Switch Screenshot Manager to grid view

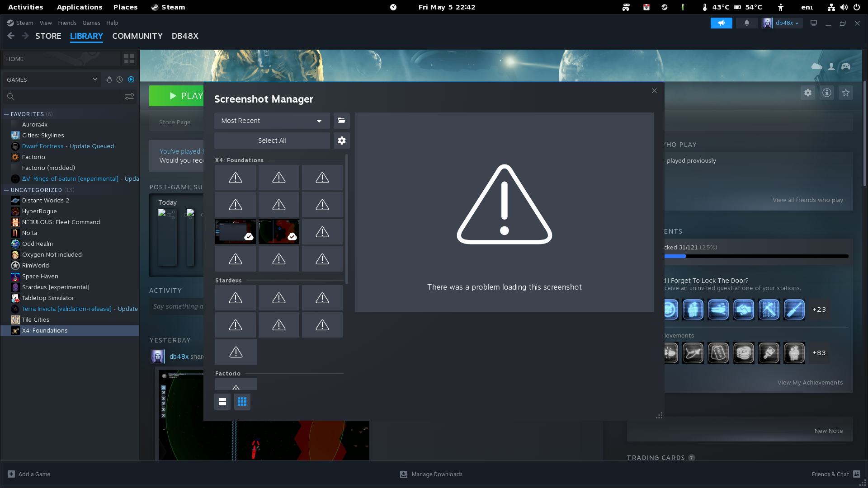coord(242,402)
